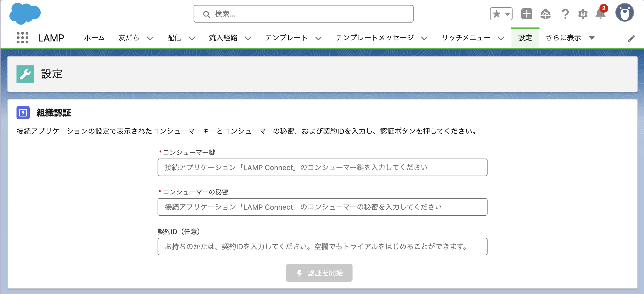This screenshot has width=644, height=294.
Task: Click the pencil edit navigation icon
Action: pyautogui.click(x=631, y=39)
